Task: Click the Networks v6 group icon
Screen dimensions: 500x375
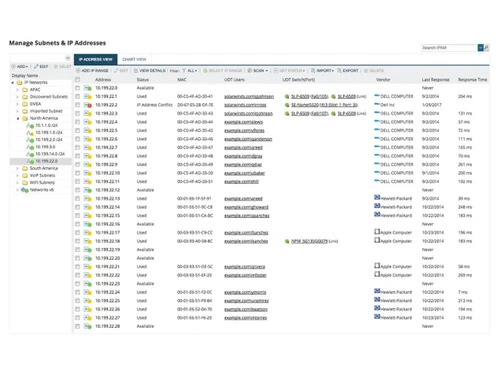Action: coord(24,190)
